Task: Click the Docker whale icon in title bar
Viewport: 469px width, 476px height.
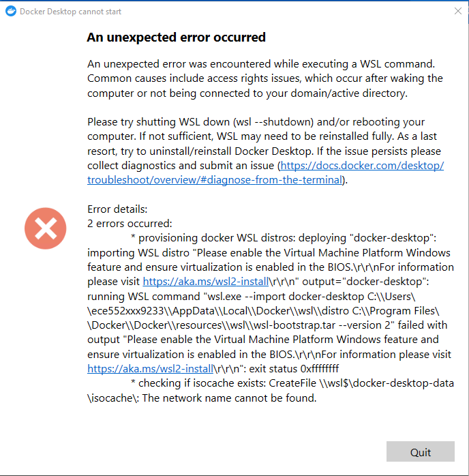Action: coord(11,11)
